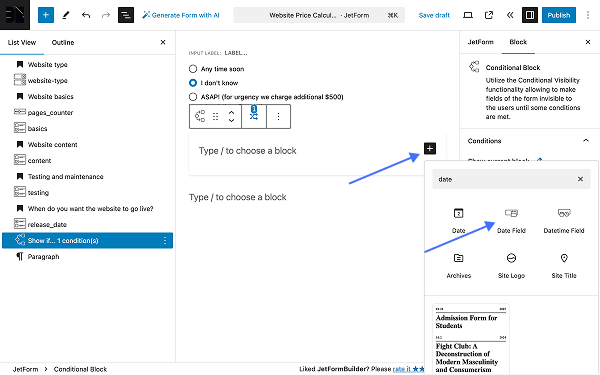Select the Admission Form for Students pattern
The height and width of the screenshot is (375, 600).
(471, 339)
